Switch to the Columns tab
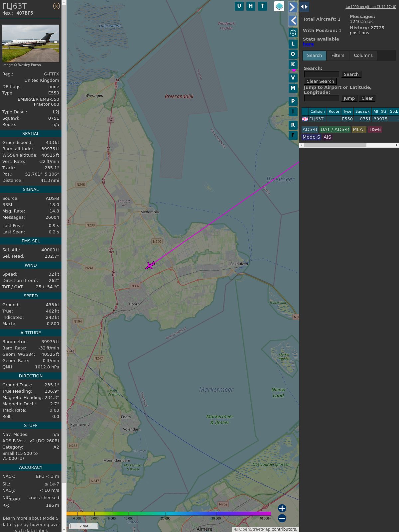The image size is (399, 532). point(363,56)
